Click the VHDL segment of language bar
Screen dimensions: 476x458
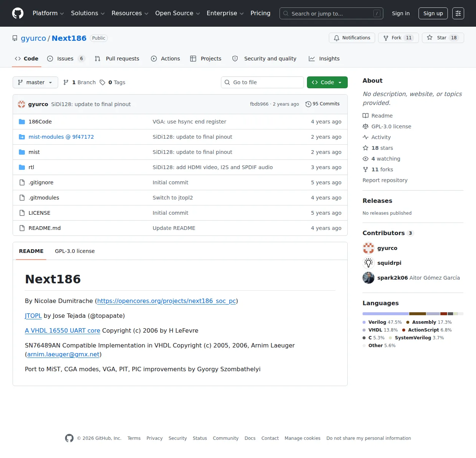(433, 314)
